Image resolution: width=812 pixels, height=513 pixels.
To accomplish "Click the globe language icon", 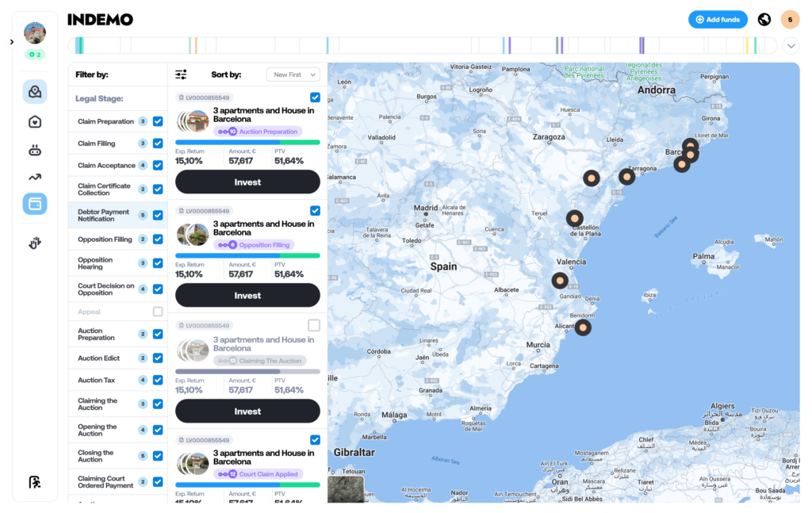I will tap(764, 20).
